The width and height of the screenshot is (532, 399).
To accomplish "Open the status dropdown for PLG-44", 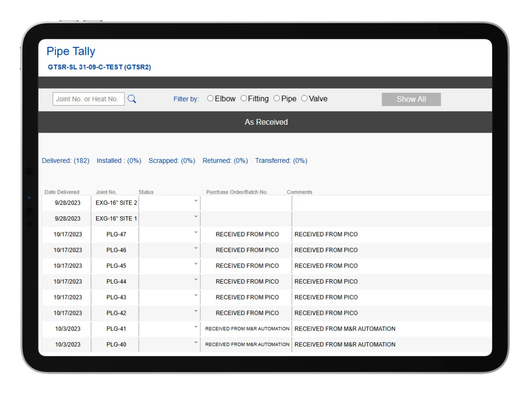I will pos(195,279).
